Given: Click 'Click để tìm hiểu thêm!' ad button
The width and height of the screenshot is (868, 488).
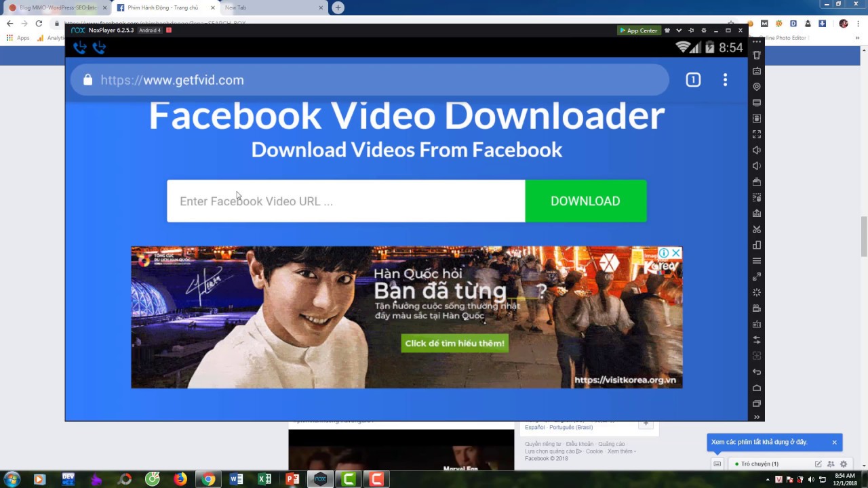Looking at the screenshot, I should coord(455,343).
